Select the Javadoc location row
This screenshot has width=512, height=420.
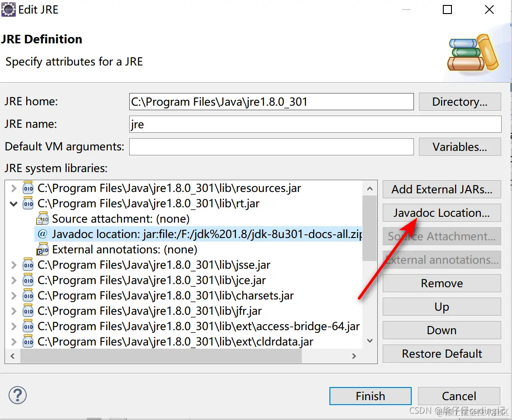click(x=198, y=234)
